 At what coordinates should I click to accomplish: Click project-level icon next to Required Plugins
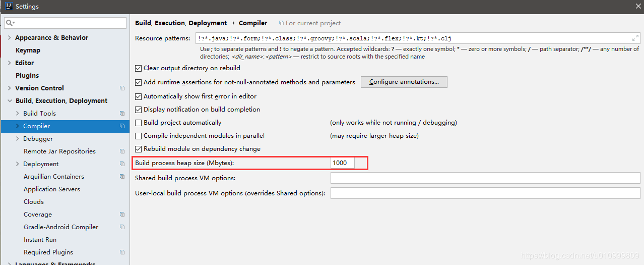pyautogui.click(x=122, y=252)
